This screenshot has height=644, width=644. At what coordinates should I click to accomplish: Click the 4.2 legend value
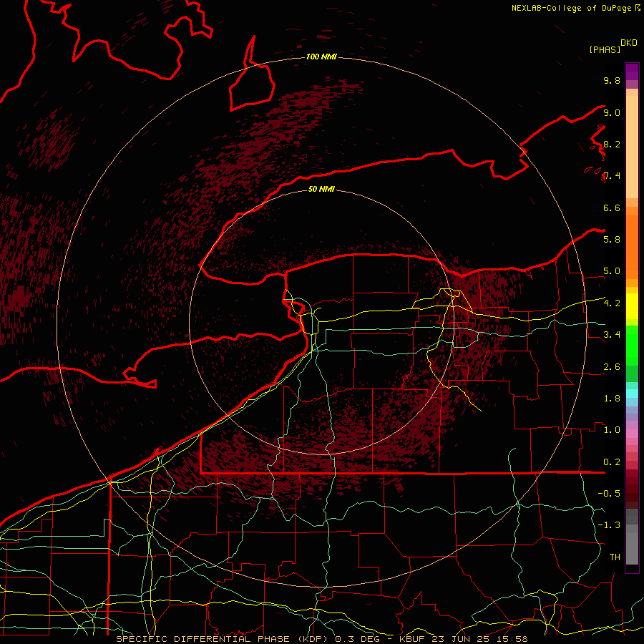click(612, 303)
